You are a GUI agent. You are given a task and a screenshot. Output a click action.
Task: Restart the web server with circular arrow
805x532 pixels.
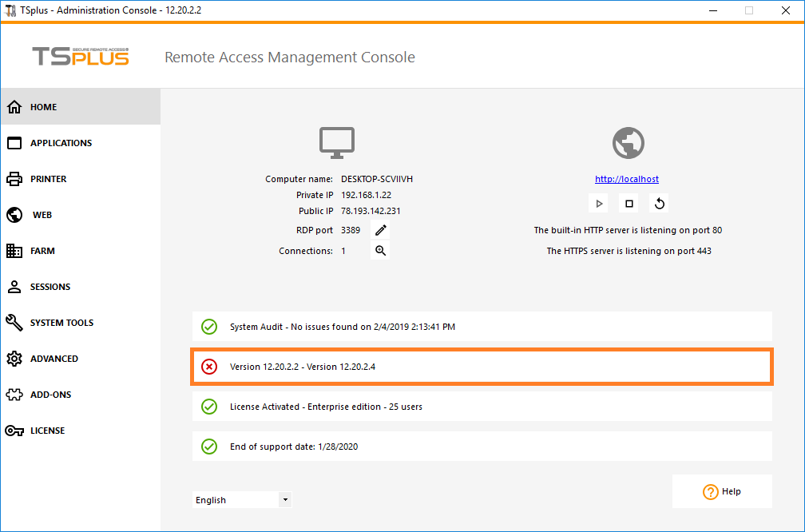tap(659, 204)
